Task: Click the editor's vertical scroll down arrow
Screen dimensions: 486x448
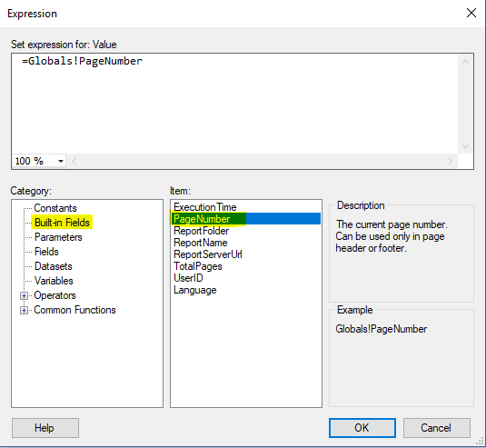Action: (x=465, y=146)
